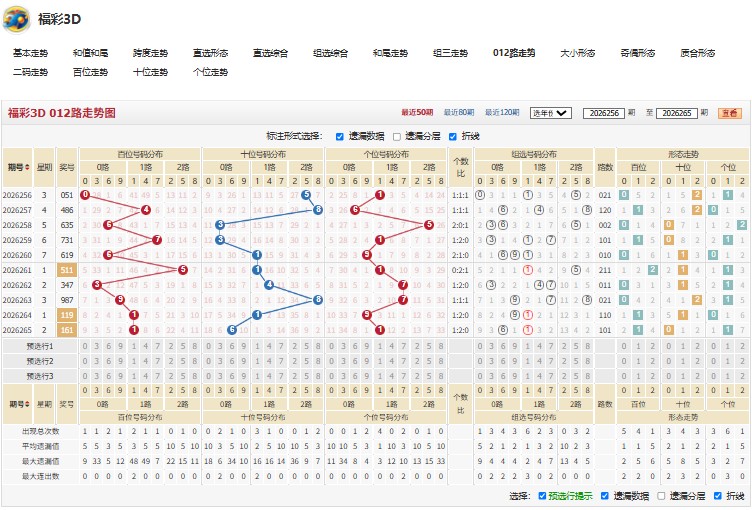Image resolution: width=752 pixels, height=510 pixels.
Task: Select period 2026261 in the 期号 column
Action: click(17, 270)
